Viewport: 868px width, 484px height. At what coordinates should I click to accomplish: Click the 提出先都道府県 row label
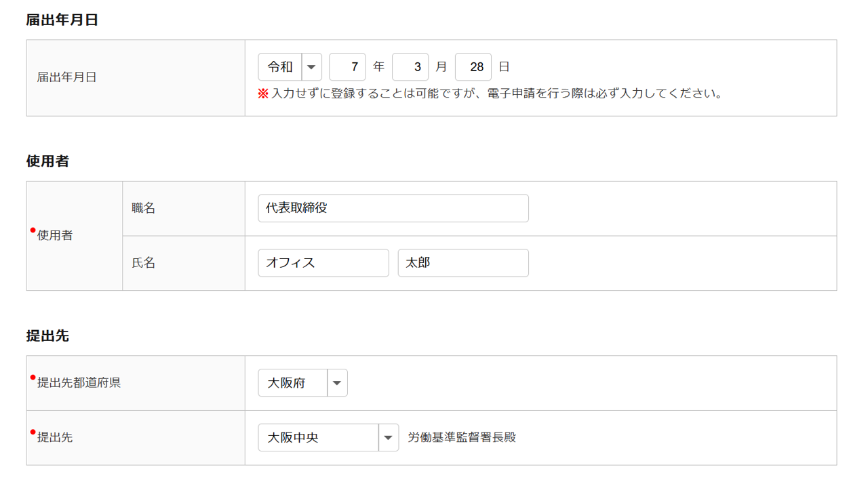point(79,383)
